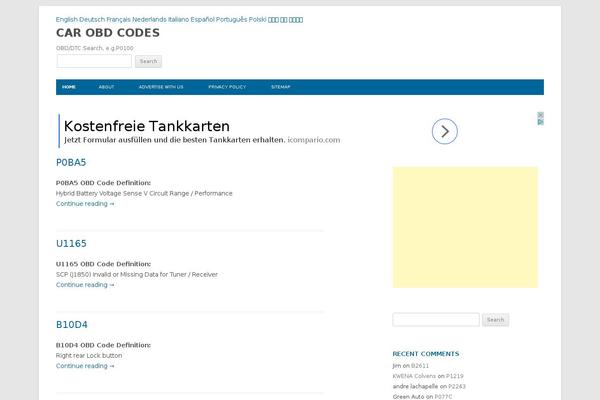The width and height of the screenshot is (600, 400).
Task: Open the P0BA5 code article
Action: click(x=71, y=162)
